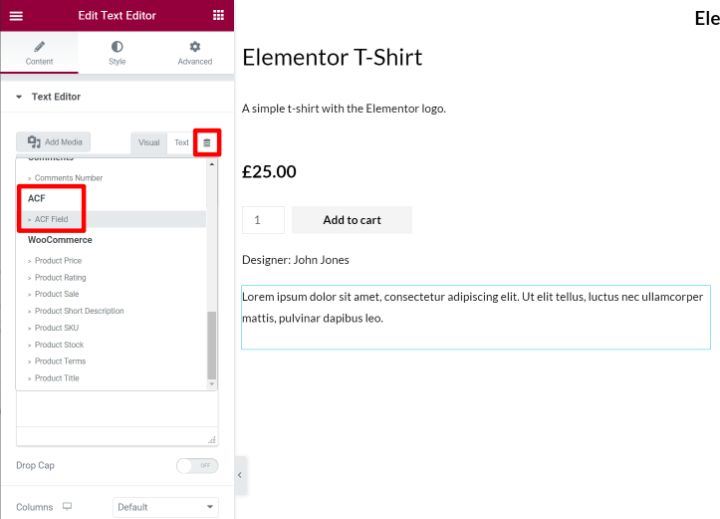Click the product quantity input field
This screenshot has width=720, height=519.
(263, 220)
